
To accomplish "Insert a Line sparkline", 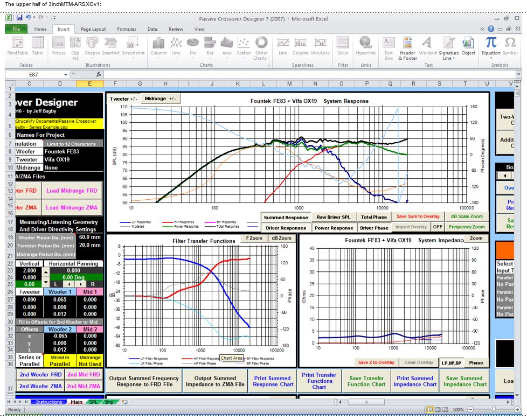I will coord(283,46).
